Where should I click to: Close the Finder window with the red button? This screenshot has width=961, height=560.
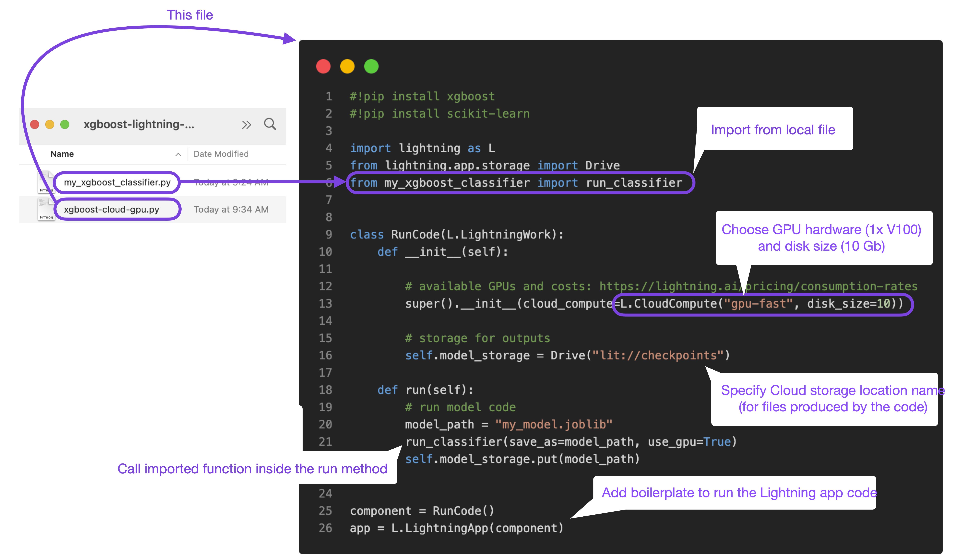(35, 124)
